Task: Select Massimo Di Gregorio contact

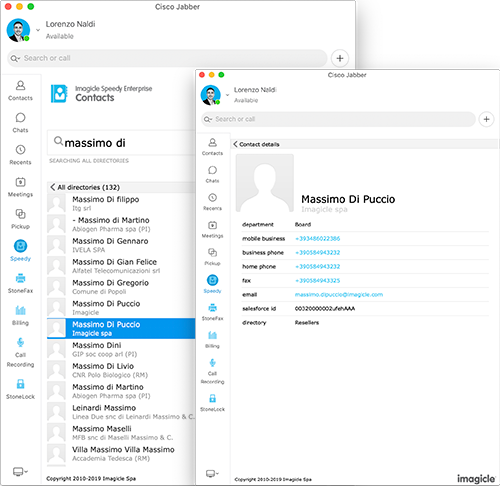Action: 121,287
